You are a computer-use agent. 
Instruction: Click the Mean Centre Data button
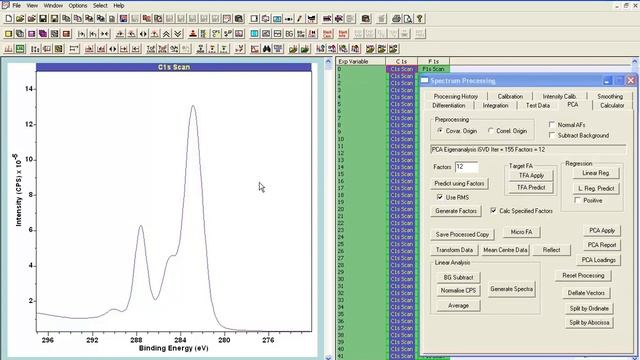(505, 250)
